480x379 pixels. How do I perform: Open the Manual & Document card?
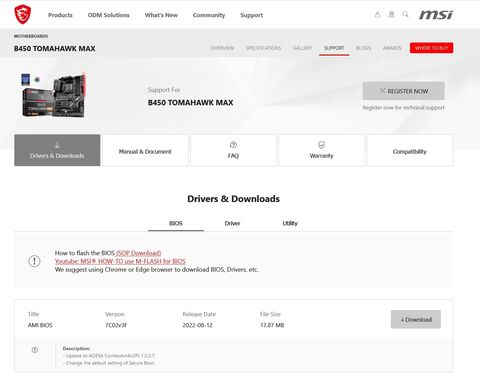pyautogui.click(x=145, y=150)
